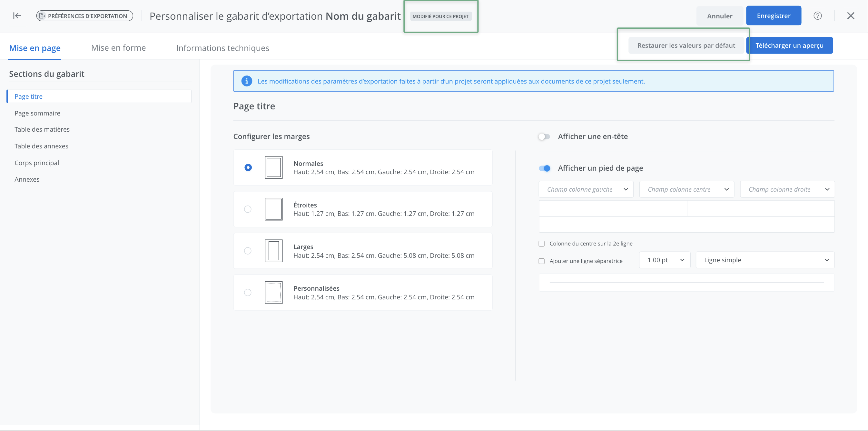The width and height of the screenshot is (868, 431).
Task: Click the collapse sidebar arrow icon
Action: click(17, 16)
